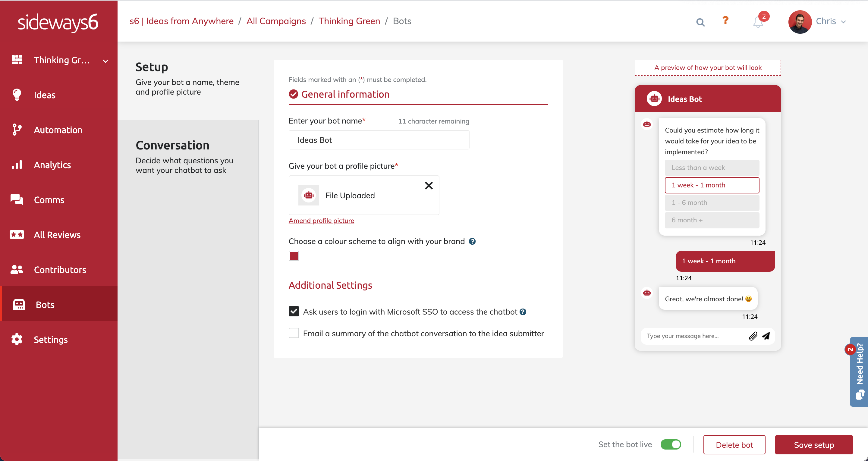Remove uploaded file with X icon

coord(429,186)
